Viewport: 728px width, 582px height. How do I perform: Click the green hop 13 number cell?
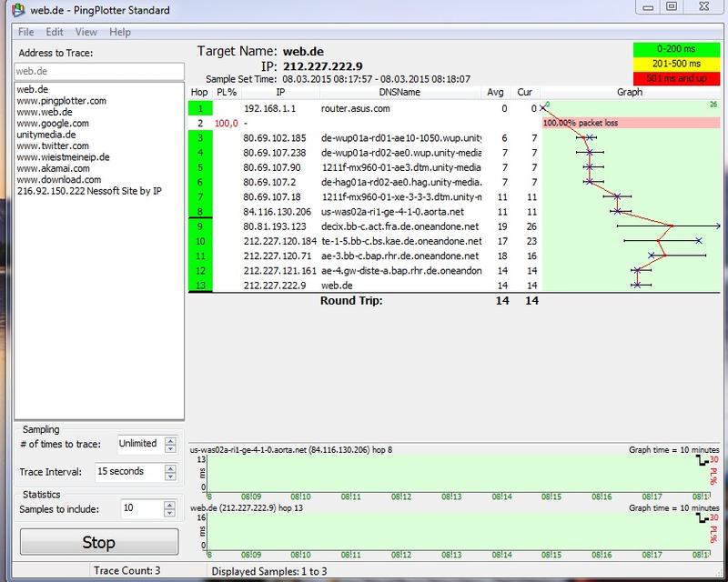coord(199,285)
